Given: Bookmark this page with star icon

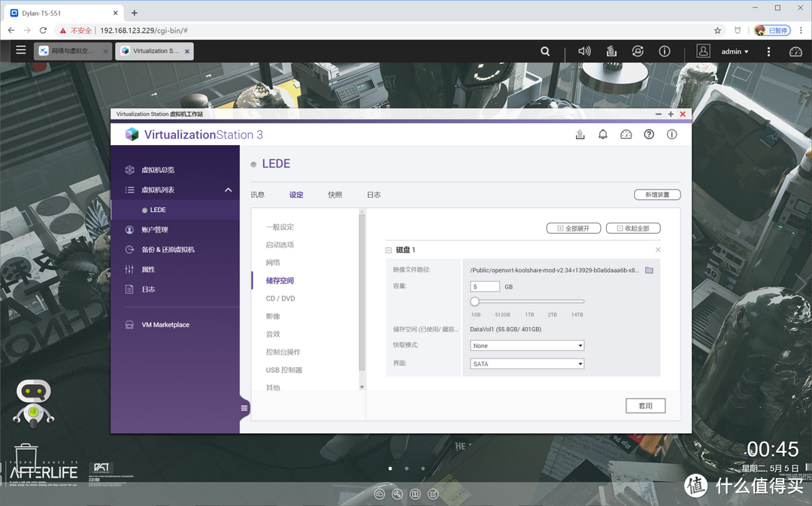Looking at the screenshot, I should (x=717, y=31).
